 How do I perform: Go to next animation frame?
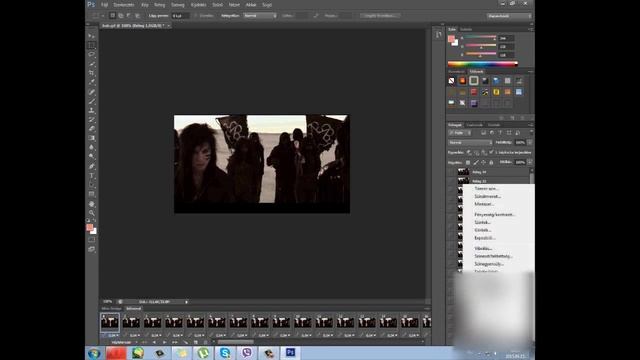[x=175, y=342]
